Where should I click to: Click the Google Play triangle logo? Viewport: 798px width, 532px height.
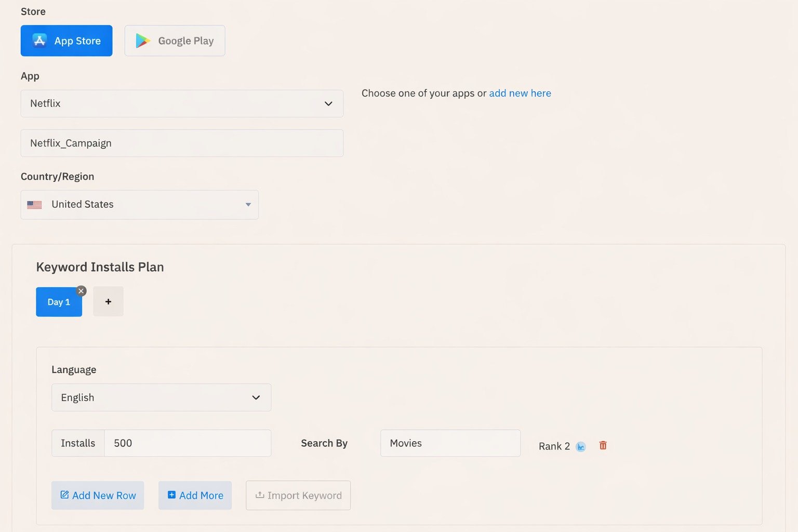142,41
